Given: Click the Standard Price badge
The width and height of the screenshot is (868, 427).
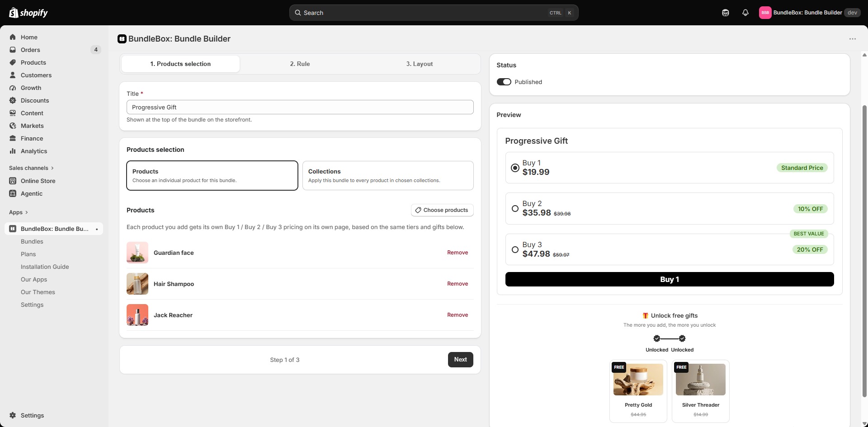Looking at the screenshot, I should click(x=802, y=168).
